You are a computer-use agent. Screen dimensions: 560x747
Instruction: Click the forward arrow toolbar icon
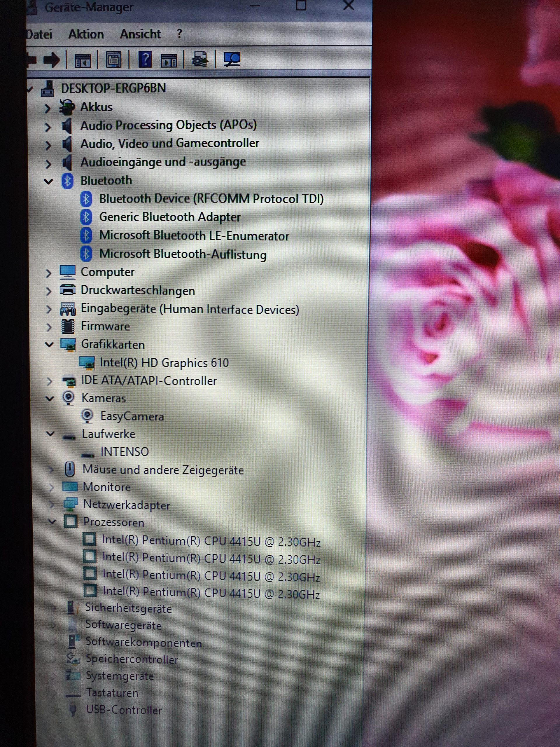pyautogui.click(x=52, y=60)
